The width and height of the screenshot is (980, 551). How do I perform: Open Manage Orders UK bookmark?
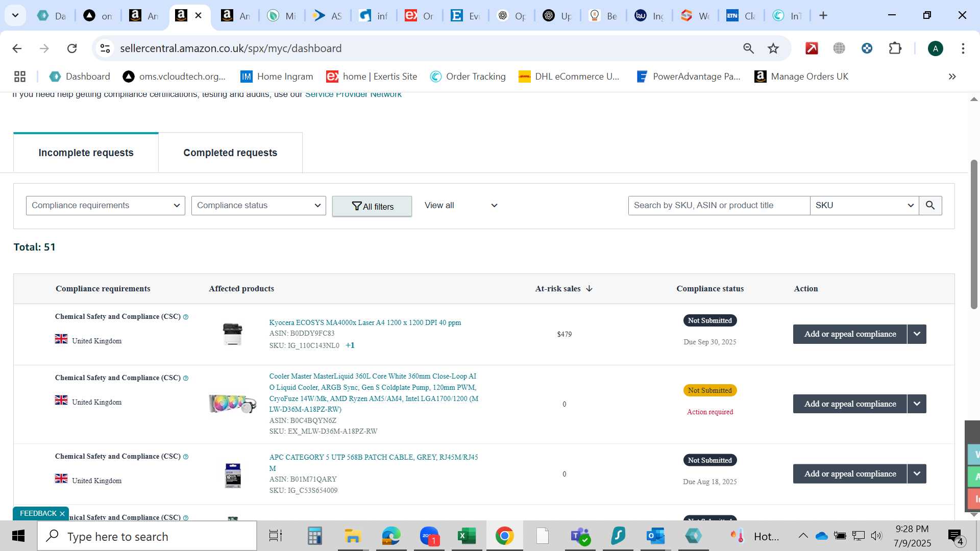pyautogui.click(x=801, y=77)
